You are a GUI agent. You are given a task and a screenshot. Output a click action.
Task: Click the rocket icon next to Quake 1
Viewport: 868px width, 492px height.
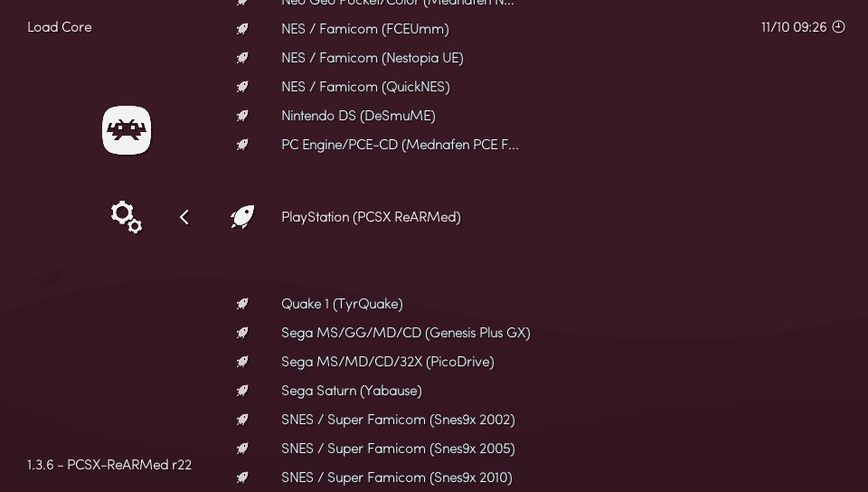pos(242,304)
